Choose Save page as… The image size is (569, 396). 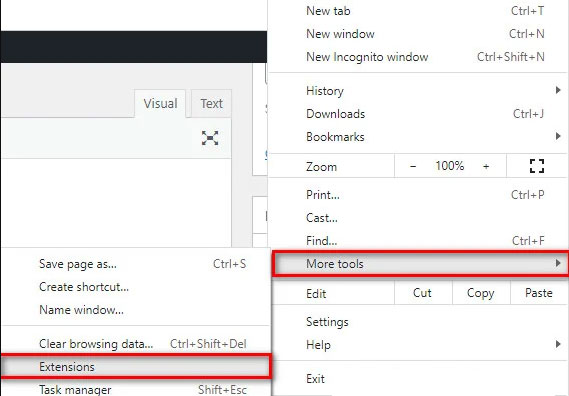pyautogui.click(x=136, y=264)
